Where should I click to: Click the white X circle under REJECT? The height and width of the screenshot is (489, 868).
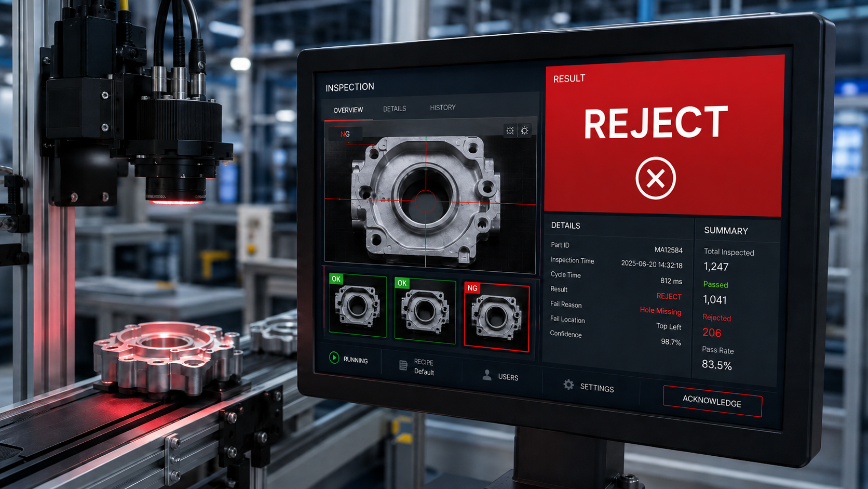point(656,178)
